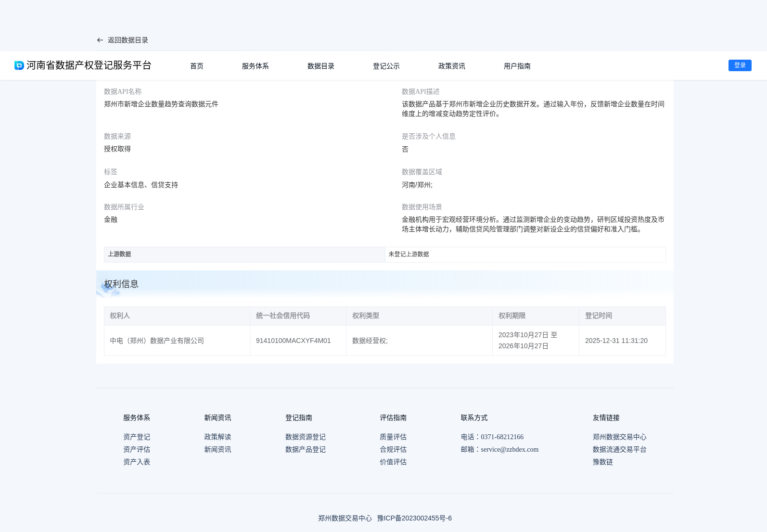Go back via 返回数据目录 link
This screenshot has height=532, width=767.
click(x=128, y=40)
